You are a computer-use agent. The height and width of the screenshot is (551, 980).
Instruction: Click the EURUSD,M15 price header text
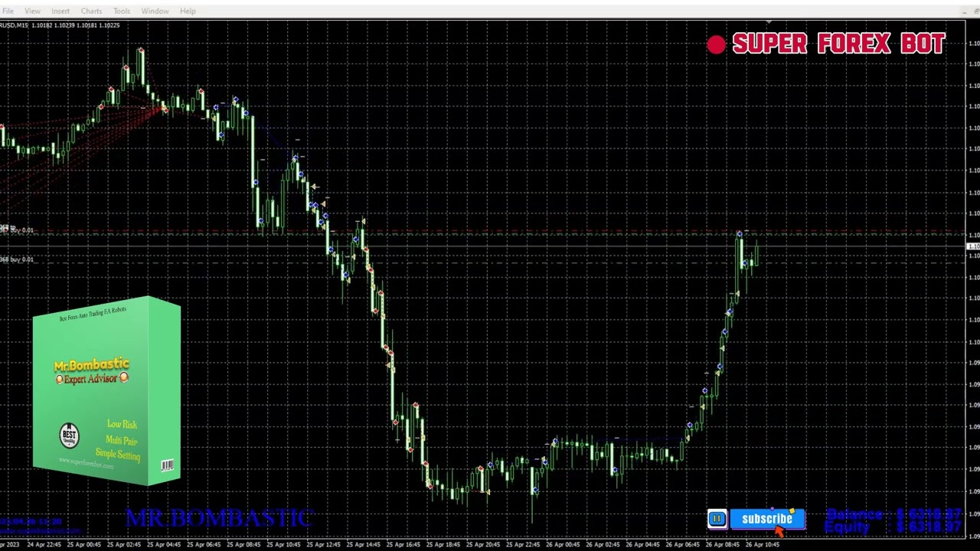tap(60, 25)
